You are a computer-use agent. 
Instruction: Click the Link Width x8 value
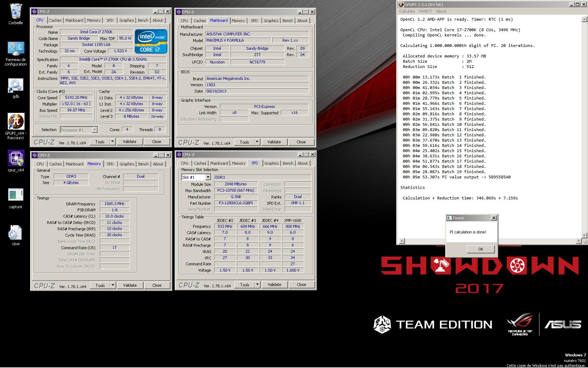tap(234, 113)
